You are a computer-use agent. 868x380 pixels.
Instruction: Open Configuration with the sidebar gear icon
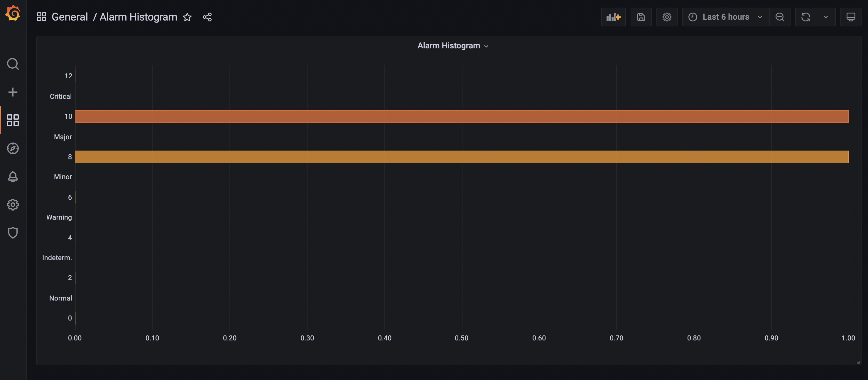[x=13, y=204]
